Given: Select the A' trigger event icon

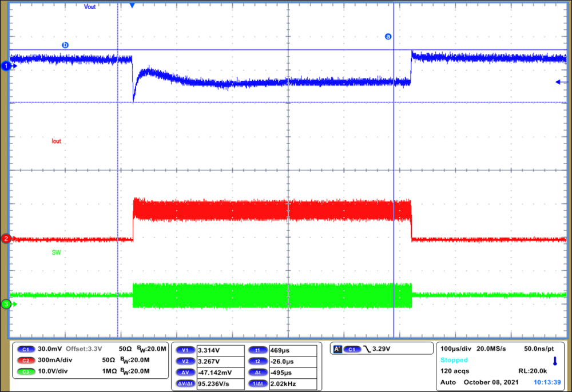Looking at the screenshot, I should (x=337, y=348).
